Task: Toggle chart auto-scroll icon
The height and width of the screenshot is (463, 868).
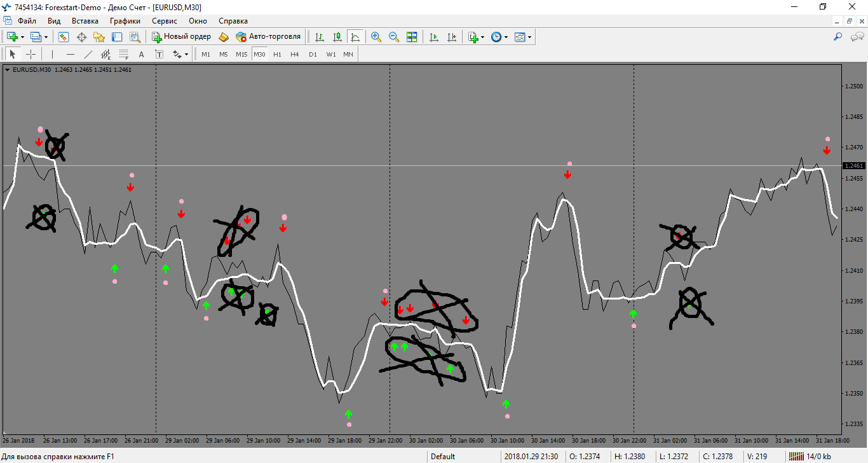Action: [x=434, y=37]
